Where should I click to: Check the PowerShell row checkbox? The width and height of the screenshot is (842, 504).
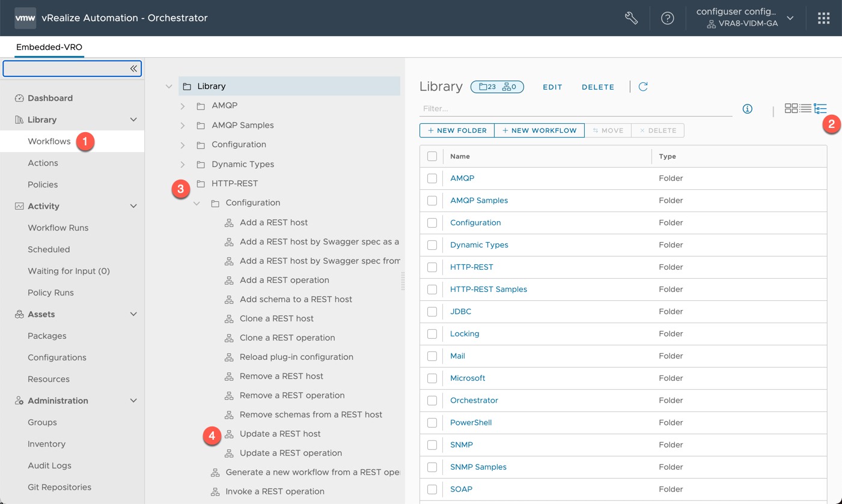(432, 423)
